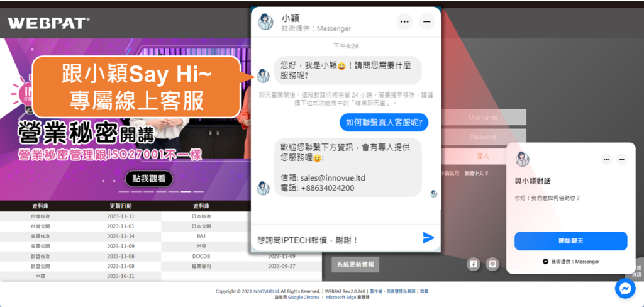This screenshot has width=644, height=307.
Task: Click avatar beside the greeting message
Action: (x=264, y=76)
